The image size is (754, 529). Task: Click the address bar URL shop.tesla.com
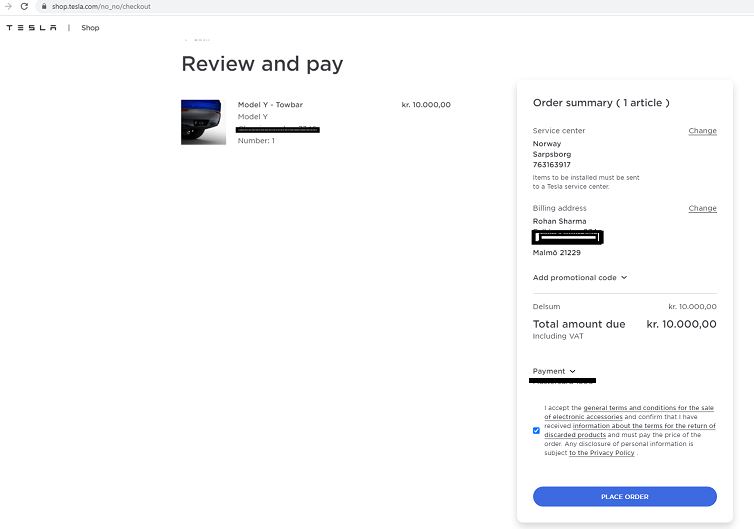coord(101,7)
